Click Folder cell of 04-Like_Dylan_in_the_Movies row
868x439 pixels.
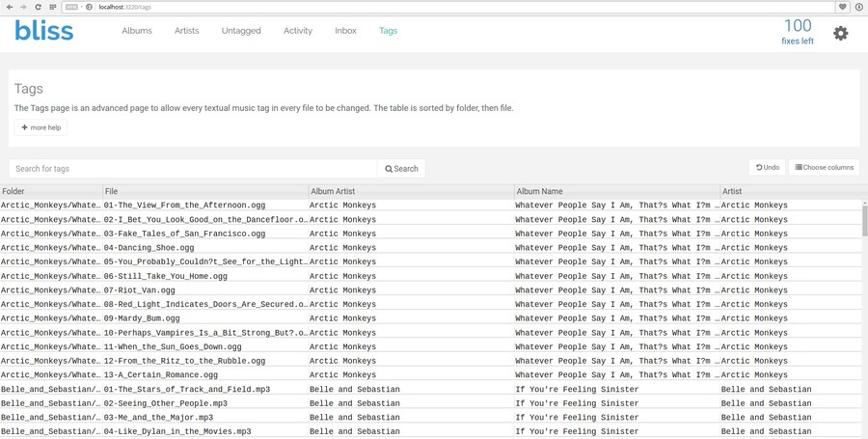(51, 431)
